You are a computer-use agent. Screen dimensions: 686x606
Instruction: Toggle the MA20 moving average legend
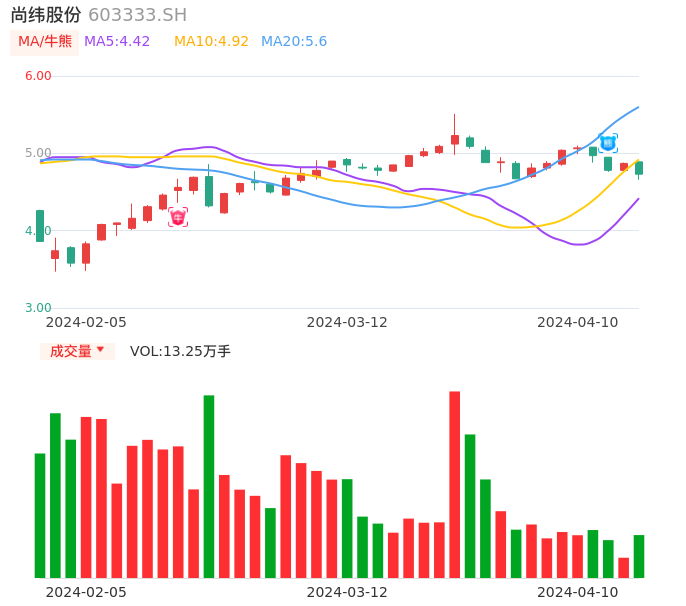coord(294,42)
